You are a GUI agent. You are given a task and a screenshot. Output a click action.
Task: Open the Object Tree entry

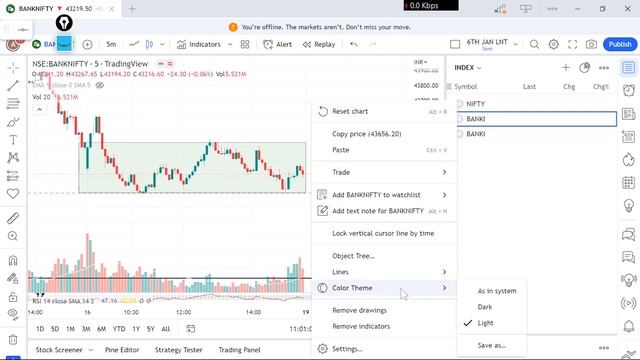tap(384, 256)
